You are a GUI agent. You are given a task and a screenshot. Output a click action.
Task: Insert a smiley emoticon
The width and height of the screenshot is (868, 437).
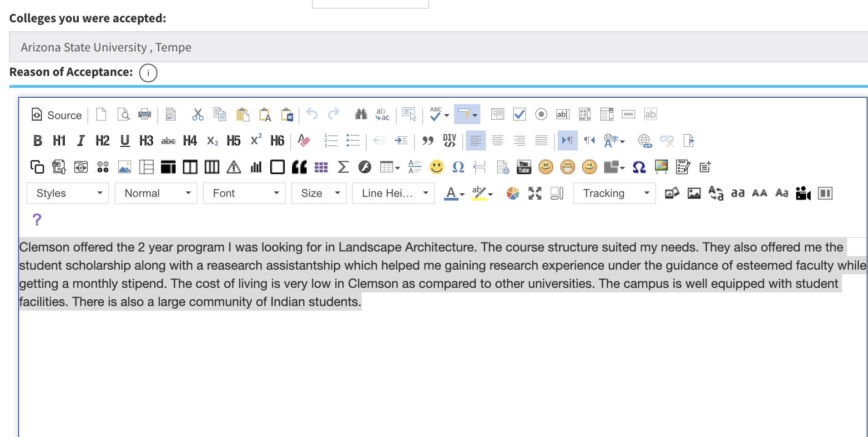(x=436, y=167)
